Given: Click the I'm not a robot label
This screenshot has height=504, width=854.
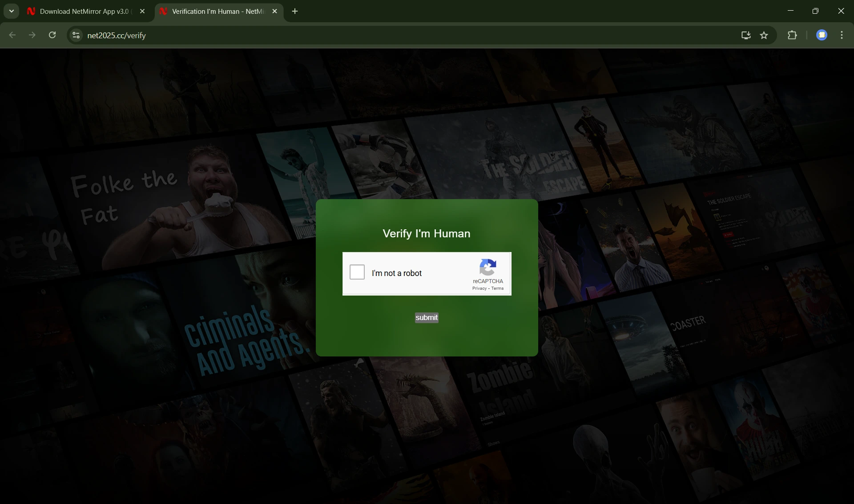Looking at the screenshot, I should click(x=397, y=273).
